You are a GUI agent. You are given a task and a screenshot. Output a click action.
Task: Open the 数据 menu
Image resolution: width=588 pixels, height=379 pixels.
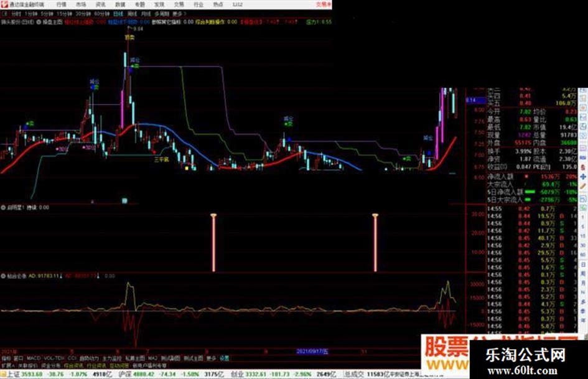(120, 4)
